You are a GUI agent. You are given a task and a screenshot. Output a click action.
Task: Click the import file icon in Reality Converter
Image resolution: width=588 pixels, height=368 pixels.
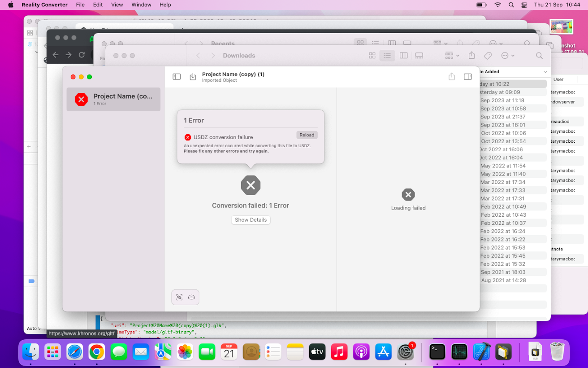tap(193, 77)
